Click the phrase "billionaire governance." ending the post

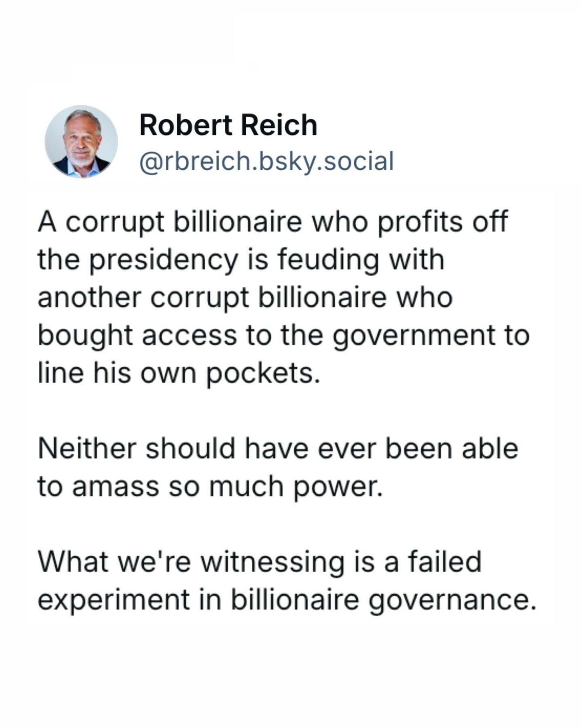[x=384, y=599]
